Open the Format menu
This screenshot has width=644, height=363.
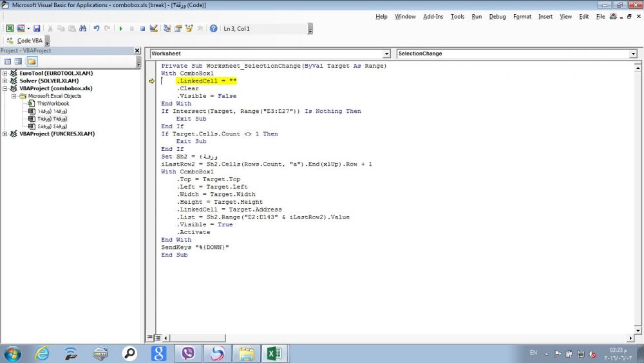(522, 17)
